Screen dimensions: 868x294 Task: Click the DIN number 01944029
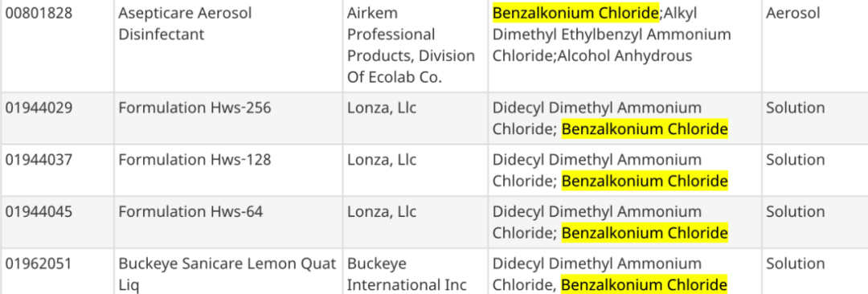39,108
